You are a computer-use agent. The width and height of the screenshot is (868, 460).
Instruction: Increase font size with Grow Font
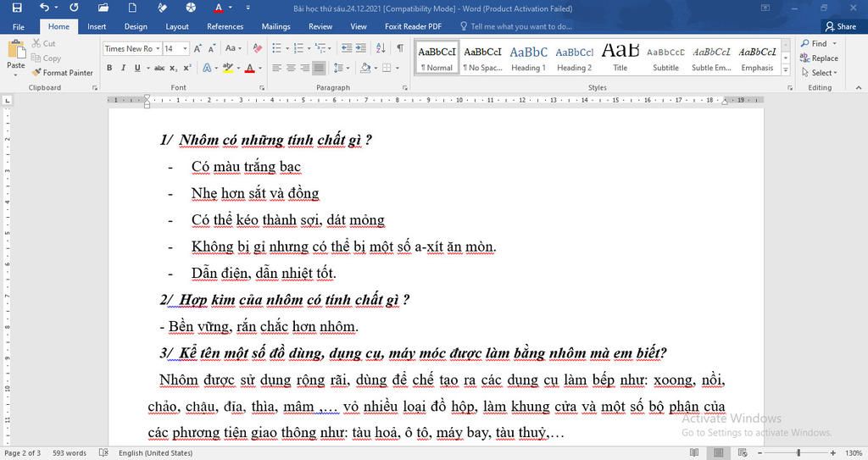[198, 49]
